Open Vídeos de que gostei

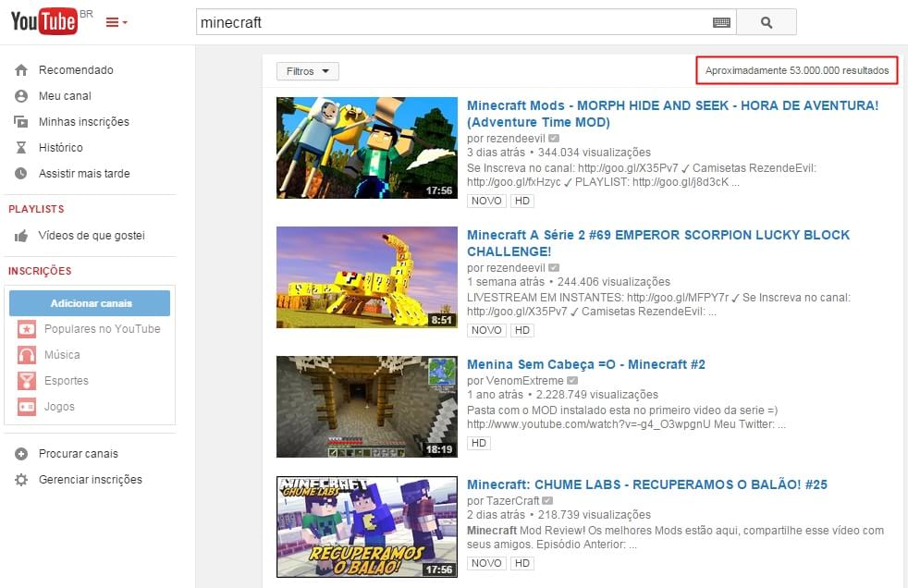tap(92, 236)
